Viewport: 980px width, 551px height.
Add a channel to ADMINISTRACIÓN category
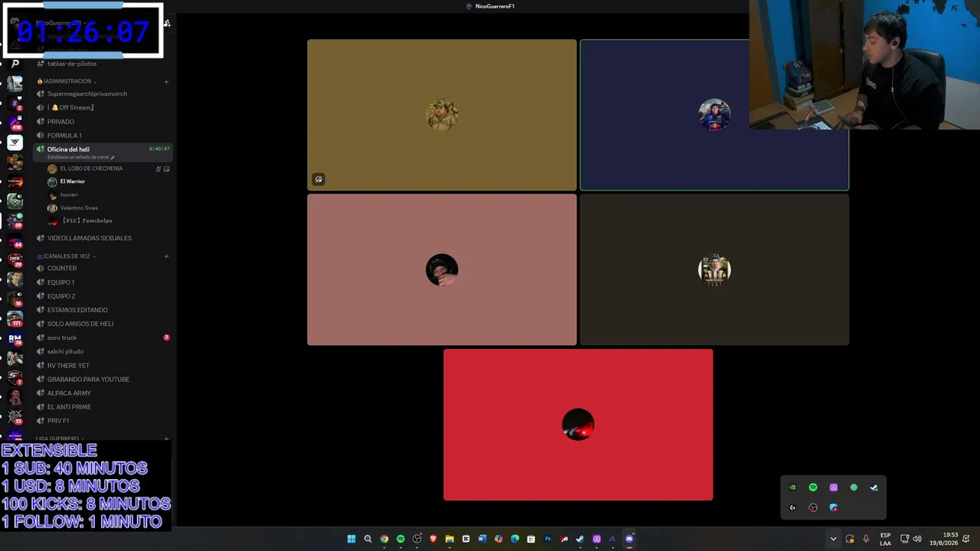166,81
